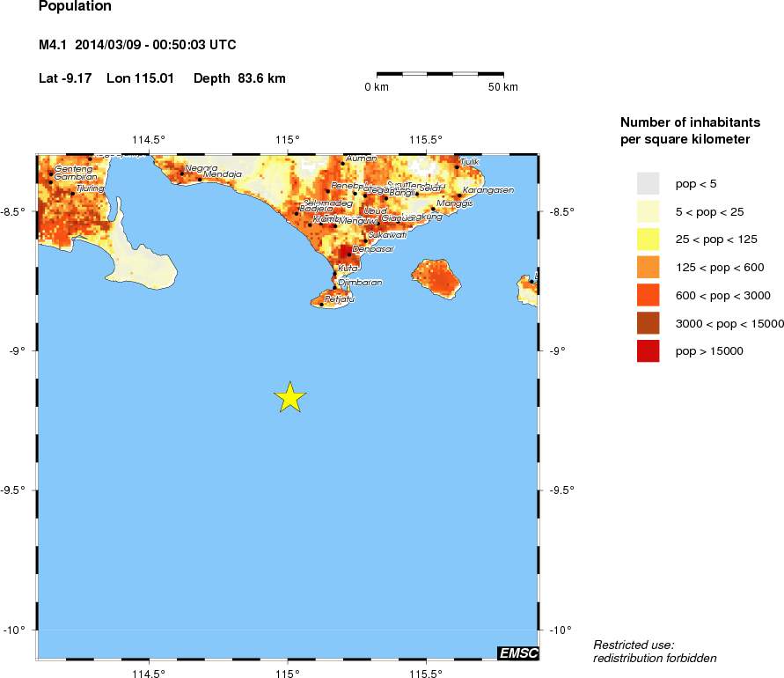This screenshot has width=784, height=678.
Task: Click the gray 'pop < 5' legend swatch
Action: click(648, 183)
